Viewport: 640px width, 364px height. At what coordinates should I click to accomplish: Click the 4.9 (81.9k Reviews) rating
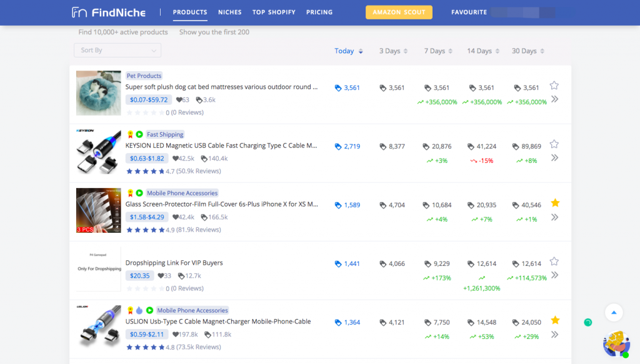point(174,230)
